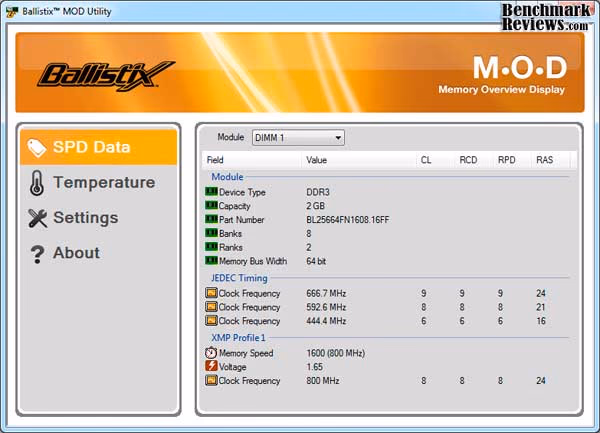This screenshot has height=433, width=600.
Task: Click the CL column header
Action: pyautogui.click(x=435, y=160)
